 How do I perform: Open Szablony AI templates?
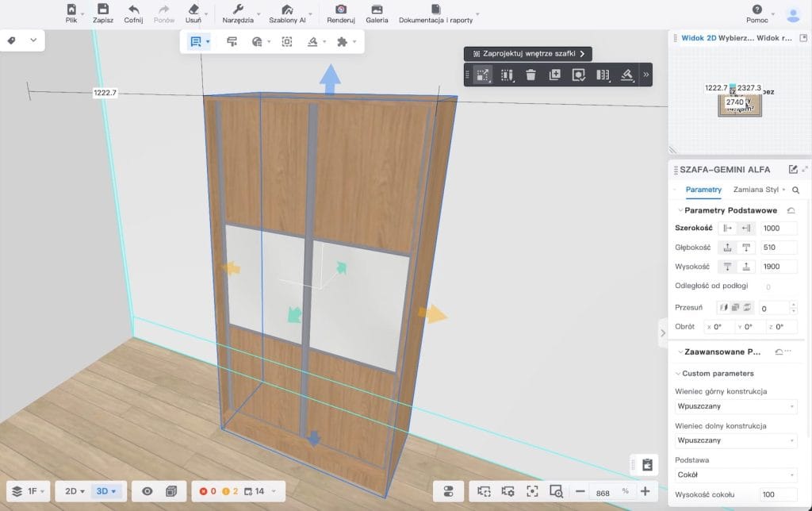click(x=287, y=13)
